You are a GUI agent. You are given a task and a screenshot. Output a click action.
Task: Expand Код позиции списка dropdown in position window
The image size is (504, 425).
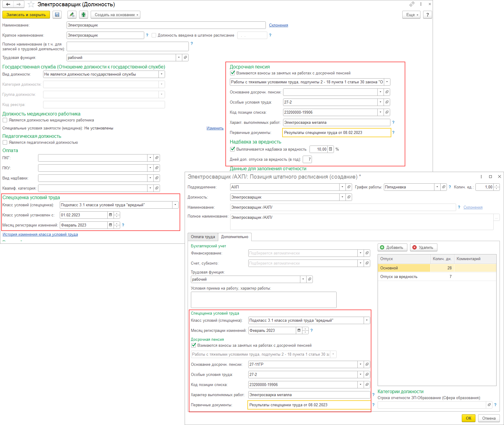(x=360, y=385)
